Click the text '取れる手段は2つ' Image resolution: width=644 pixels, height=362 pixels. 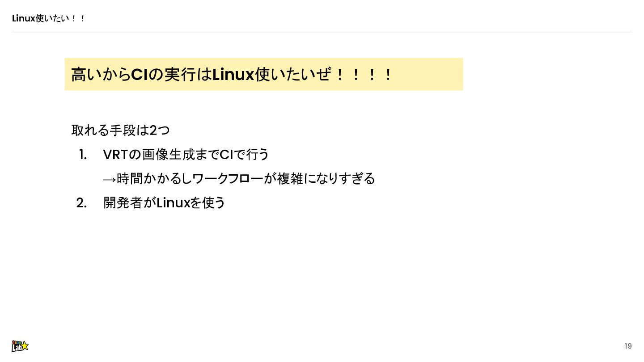click(x=120, y=130)
